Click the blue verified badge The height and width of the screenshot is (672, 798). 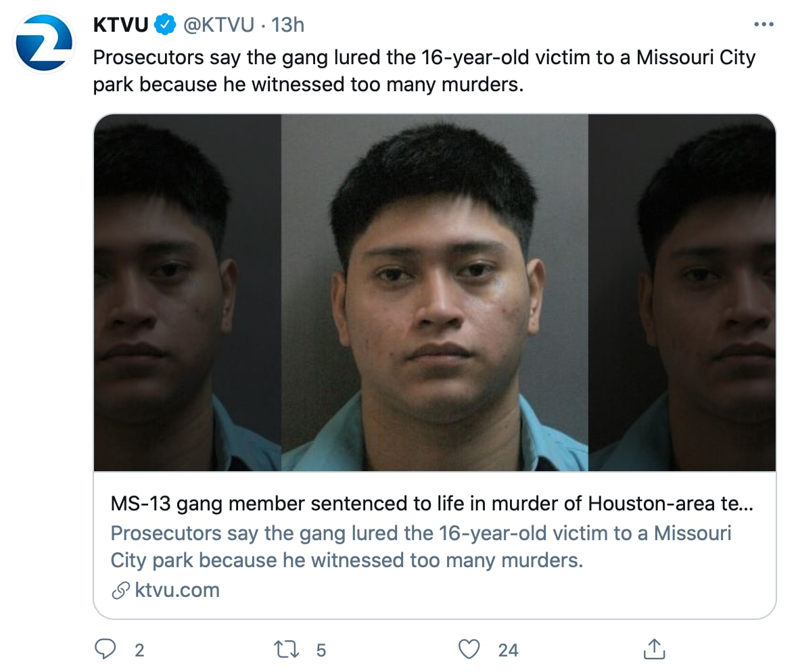tap(164, 25)
